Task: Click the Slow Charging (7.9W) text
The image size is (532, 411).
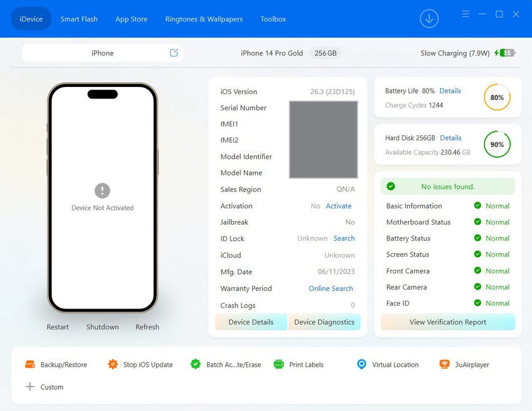Action: (x=455, y=53)
